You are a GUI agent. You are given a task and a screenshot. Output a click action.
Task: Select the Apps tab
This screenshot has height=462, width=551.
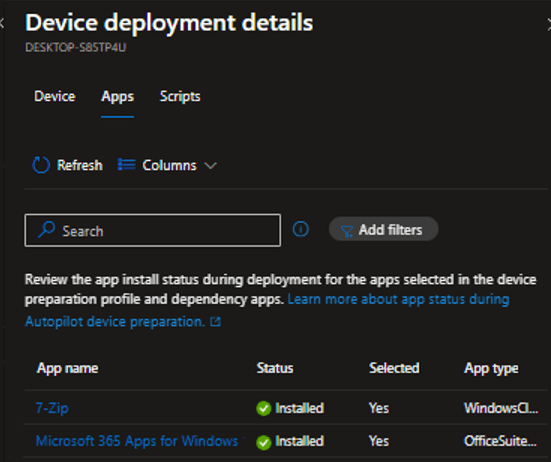pyautogui.click(x=117, y=96)
